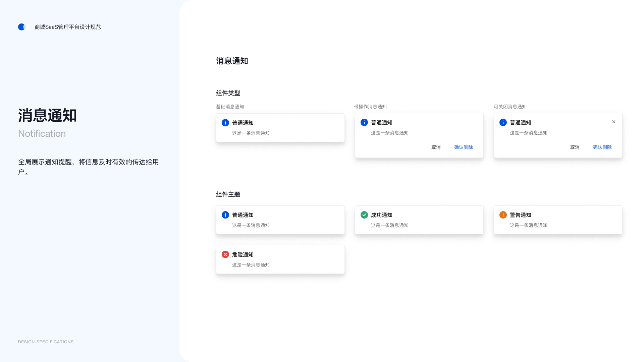Select the 消息通知 page heading
Image resolution: width=644 pixels, height=362 pixels.
pos(232,61)
